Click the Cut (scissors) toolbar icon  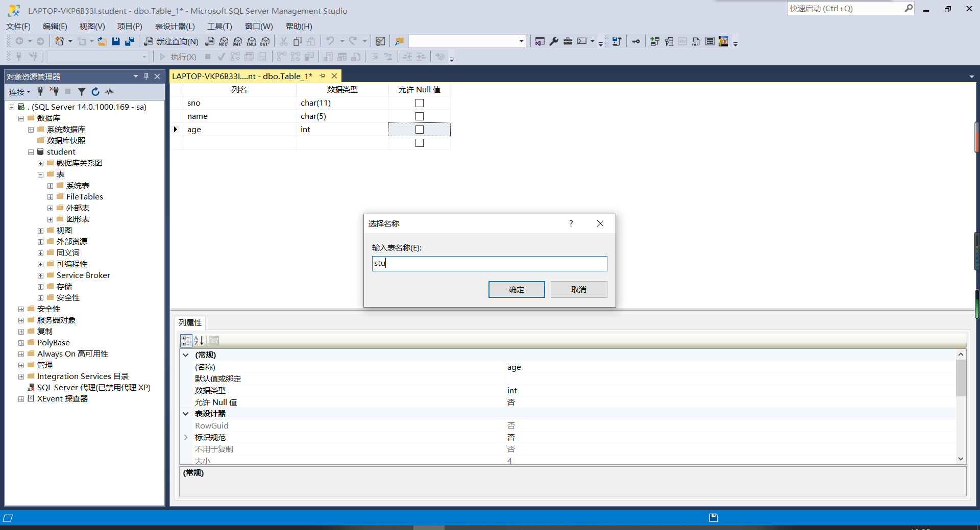pos(284,41)
